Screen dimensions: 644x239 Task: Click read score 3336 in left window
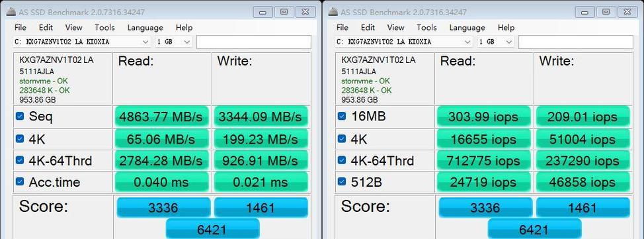pyautogui.click(x=163, y=207)
